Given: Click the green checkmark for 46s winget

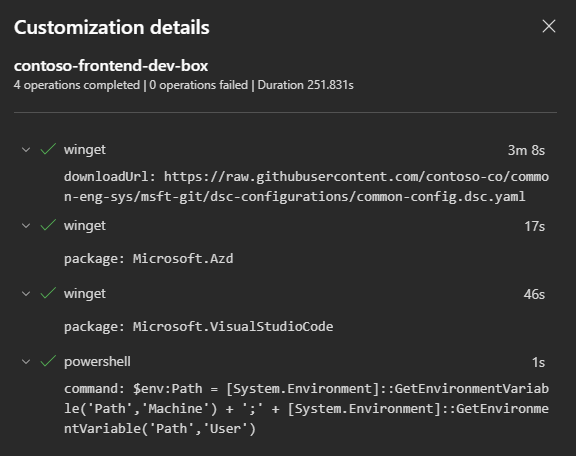Looking at the screenshot, I should pos(48,293).
